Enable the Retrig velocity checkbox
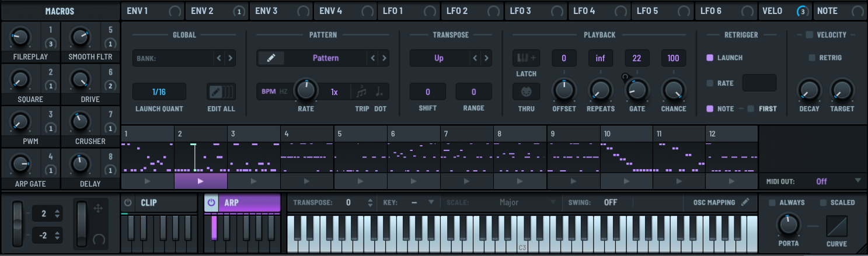The height and width of the screenshot is (256, 868). (812, 58)
